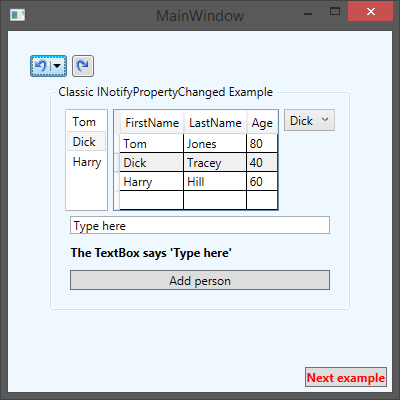Click the Redo arrow icon

[83, 66]
